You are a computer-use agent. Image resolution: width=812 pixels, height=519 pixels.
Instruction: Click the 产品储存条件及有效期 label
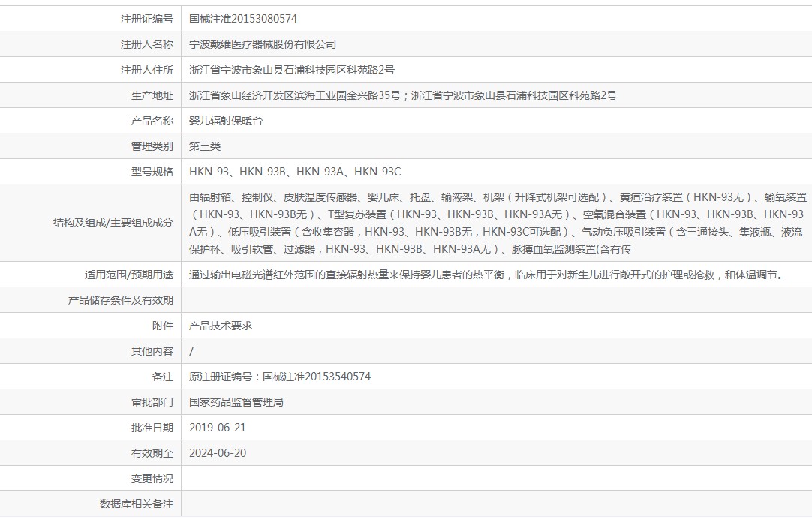point(120,300)
